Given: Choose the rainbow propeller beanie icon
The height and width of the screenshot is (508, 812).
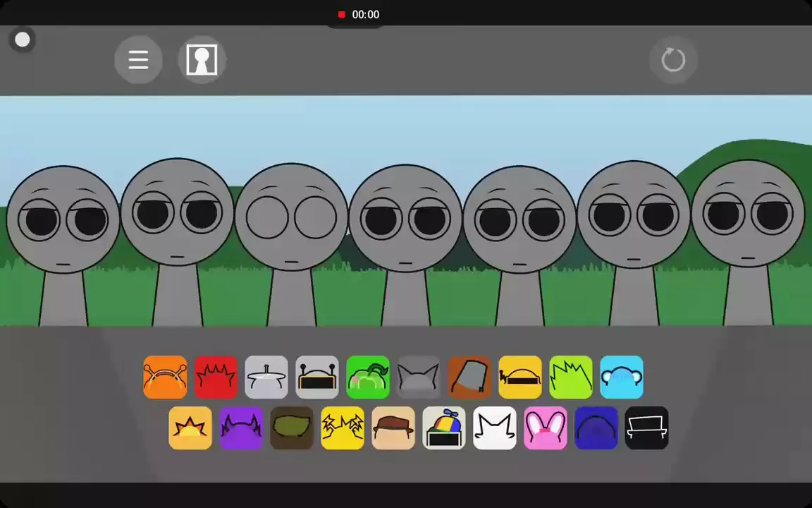Looking at the screenshot, I should [444, 428].
